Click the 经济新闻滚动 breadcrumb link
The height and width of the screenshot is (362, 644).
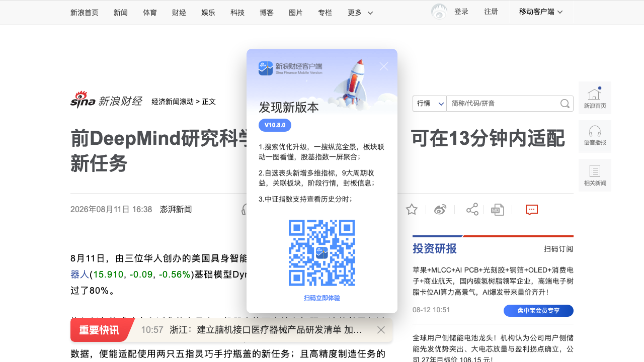pyautogui.click(x=173, y=102)
